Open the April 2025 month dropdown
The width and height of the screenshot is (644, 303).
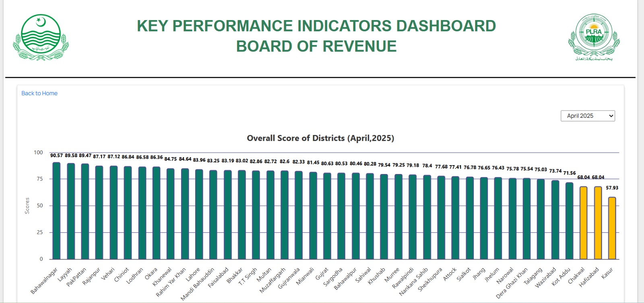pos(587,116)
